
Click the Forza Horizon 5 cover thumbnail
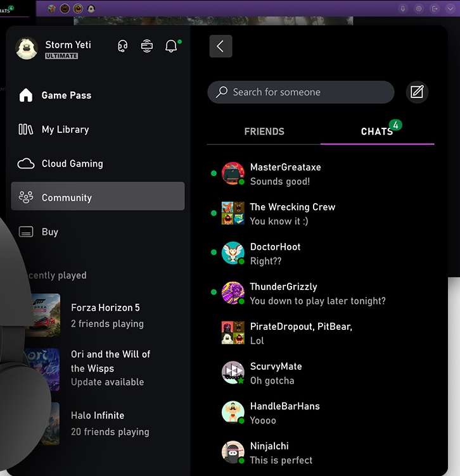[43, 315]
